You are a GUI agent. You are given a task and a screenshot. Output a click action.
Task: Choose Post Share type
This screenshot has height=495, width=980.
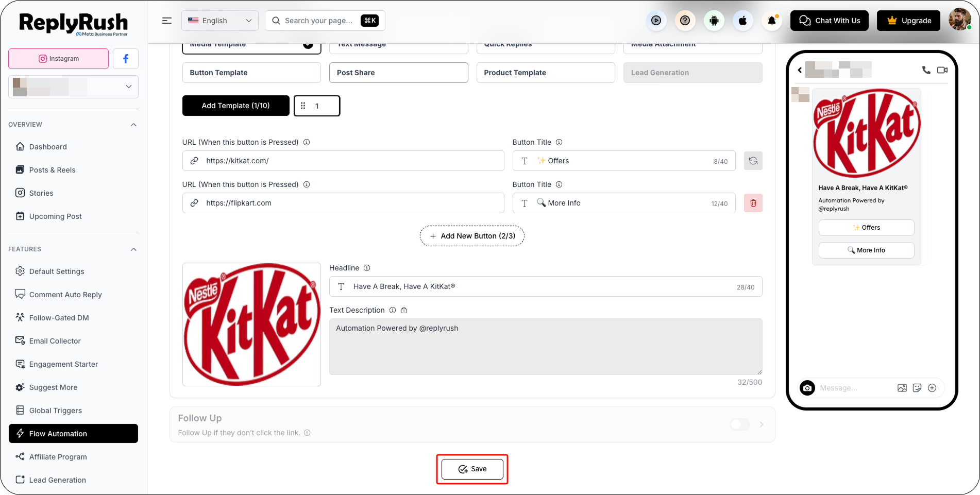(x=399, y=73)
